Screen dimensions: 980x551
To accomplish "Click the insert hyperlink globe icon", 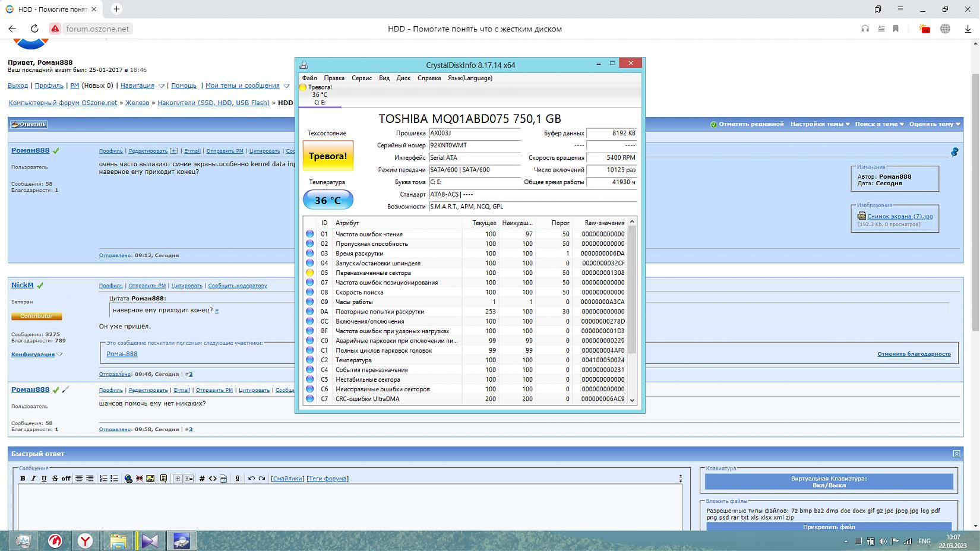I will [x=128, y=479].
